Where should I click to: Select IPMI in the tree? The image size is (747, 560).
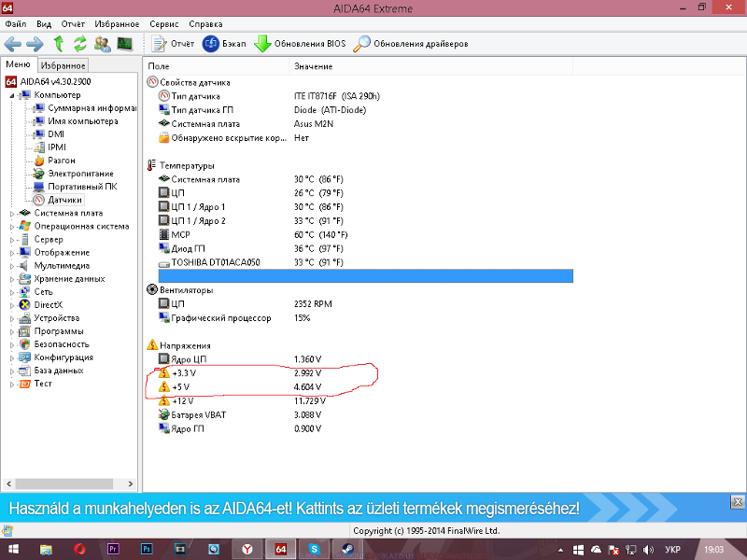pos(57,147)
